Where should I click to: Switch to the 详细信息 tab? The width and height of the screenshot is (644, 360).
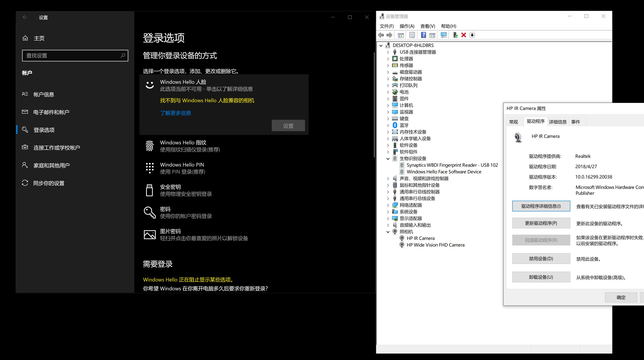558,122
